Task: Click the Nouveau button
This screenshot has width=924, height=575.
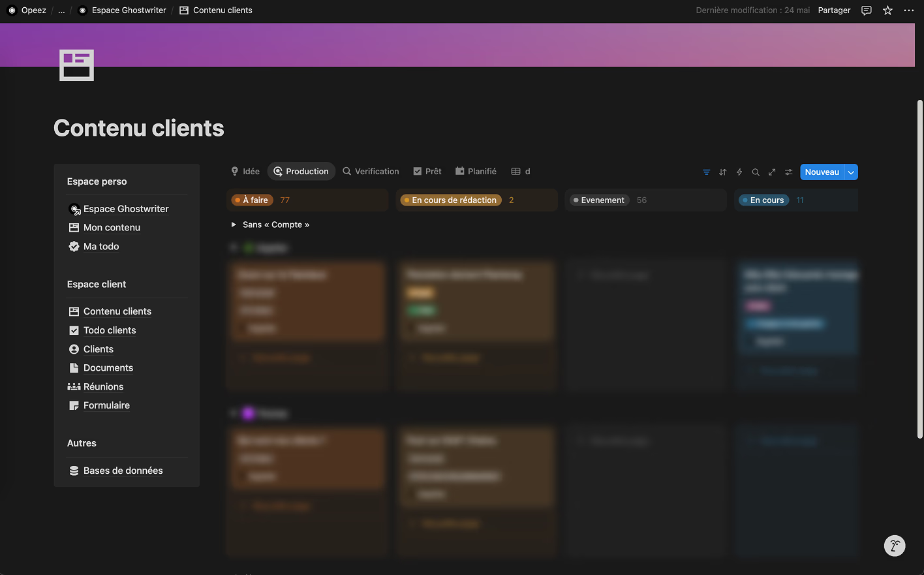Action: tap(822, 172)
